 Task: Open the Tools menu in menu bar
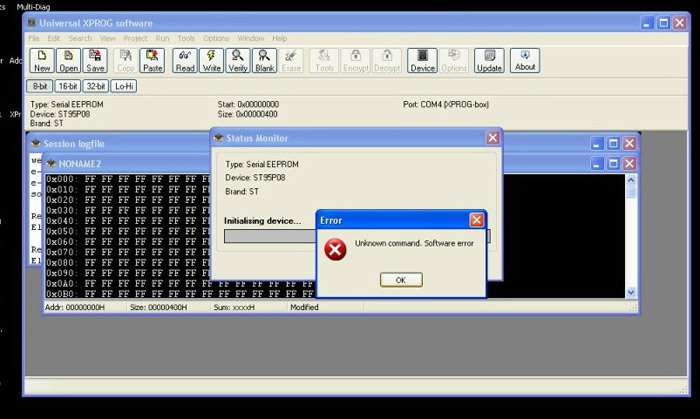(186, 38)
